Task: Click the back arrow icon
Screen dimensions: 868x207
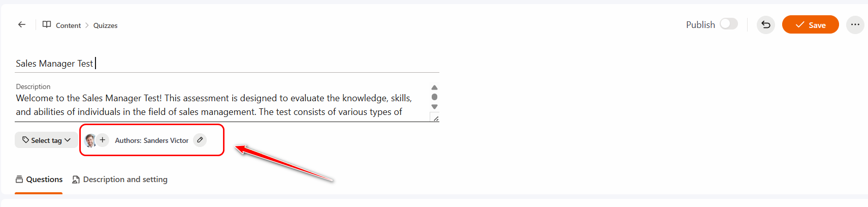Action: 22,24
